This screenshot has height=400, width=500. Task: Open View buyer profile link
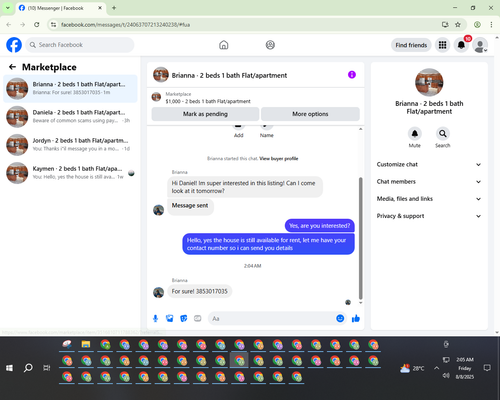click(x=279, y=158)
